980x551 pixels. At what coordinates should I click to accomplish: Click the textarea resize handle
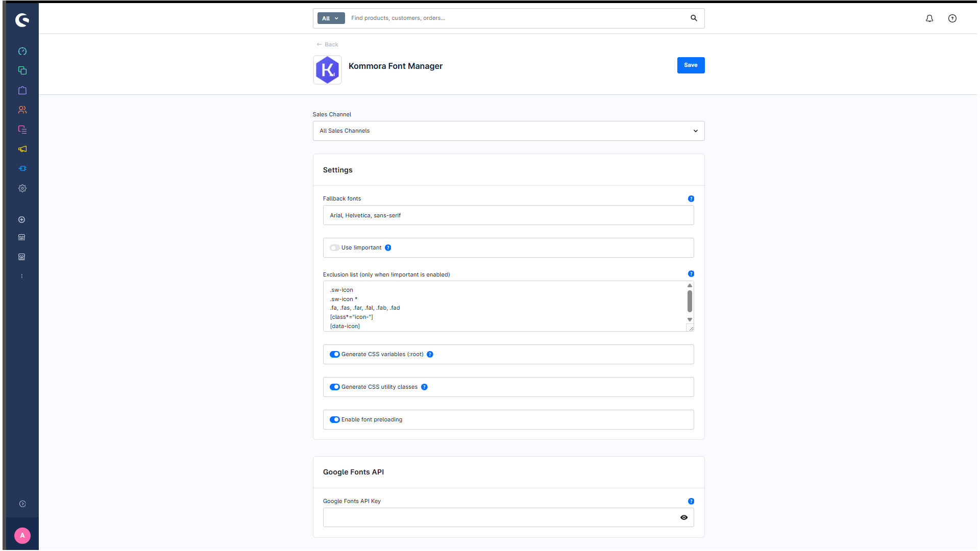691,328
